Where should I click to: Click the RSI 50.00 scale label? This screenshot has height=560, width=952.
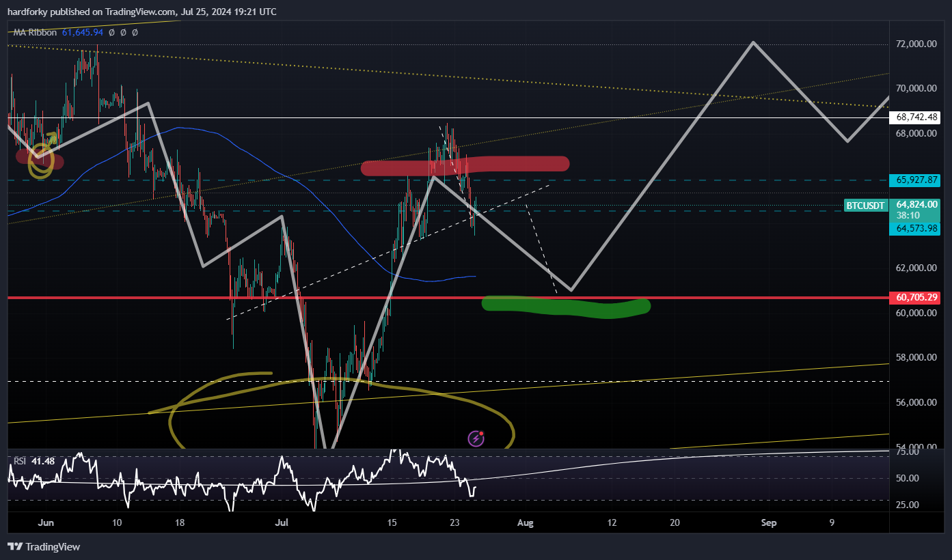click(906, 479)
